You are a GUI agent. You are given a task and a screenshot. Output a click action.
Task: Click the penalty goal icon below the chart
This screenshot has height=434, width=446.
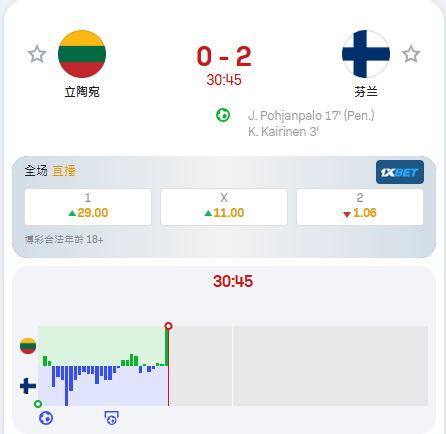pos(112,418)
